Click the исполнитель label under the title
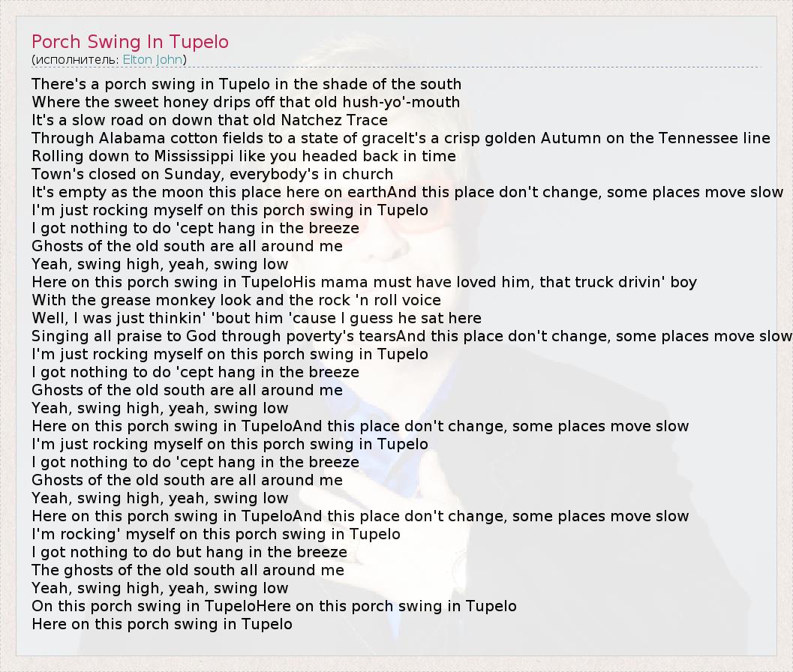This screenshot has width=793, height=672. click(x=77, y=59)
